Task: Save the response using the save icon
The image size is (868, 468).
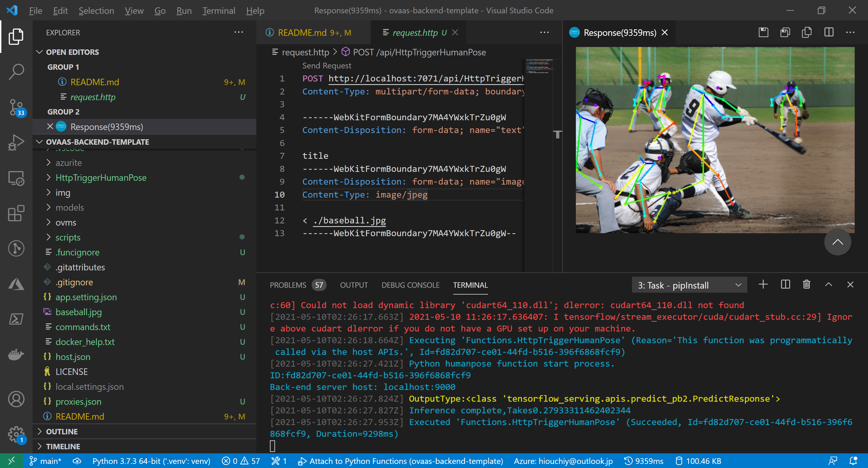Action: point(763,33)
